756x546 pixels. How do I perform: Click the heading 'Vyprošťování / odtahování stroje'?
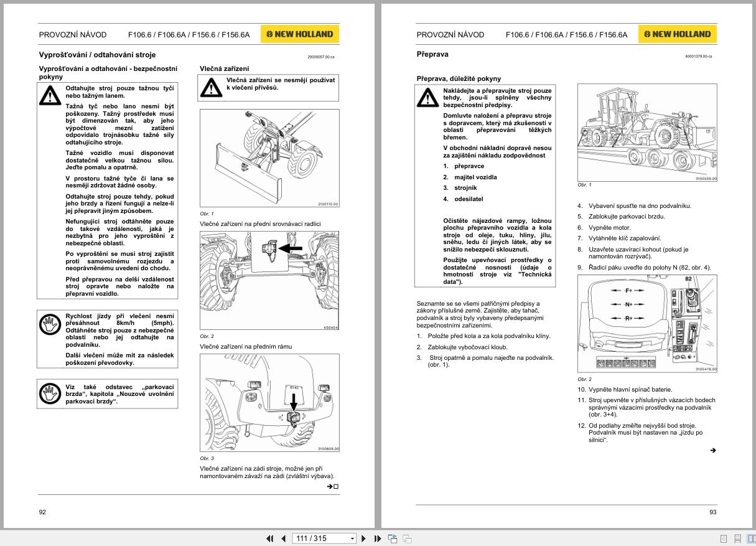tap(97, 55)
